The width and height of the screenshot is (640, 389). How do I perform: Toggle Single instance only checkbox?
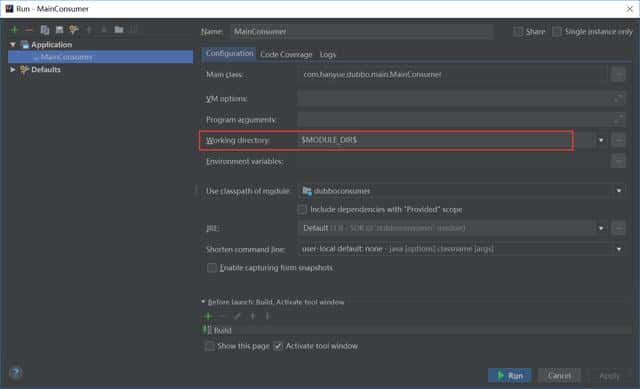coord(557,32)
